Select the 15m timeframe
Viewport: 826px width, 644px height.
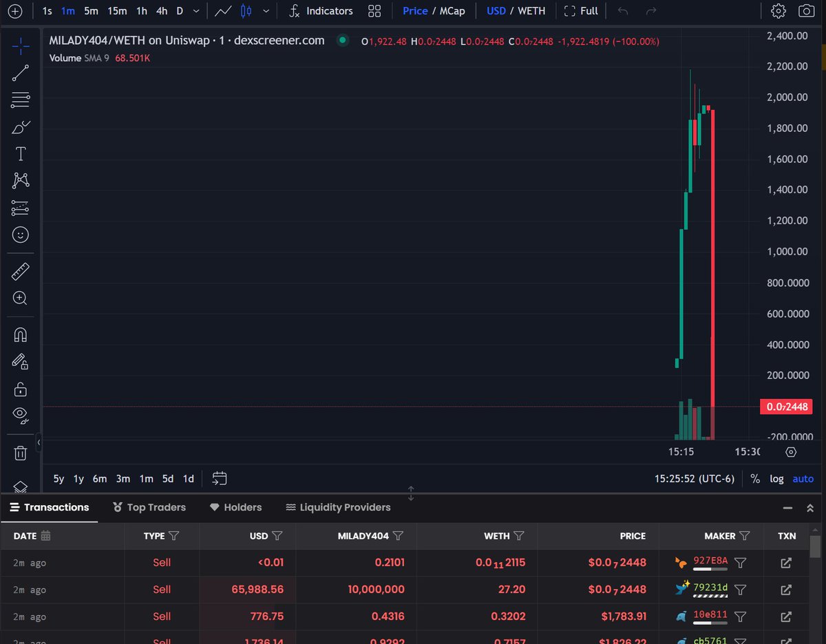[x=117, y=11]
